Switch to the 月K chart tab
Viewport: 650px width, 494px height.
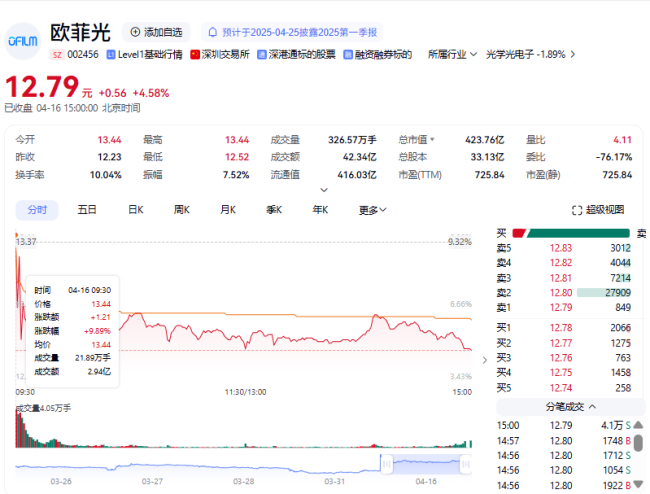click(x=228, y=210)
